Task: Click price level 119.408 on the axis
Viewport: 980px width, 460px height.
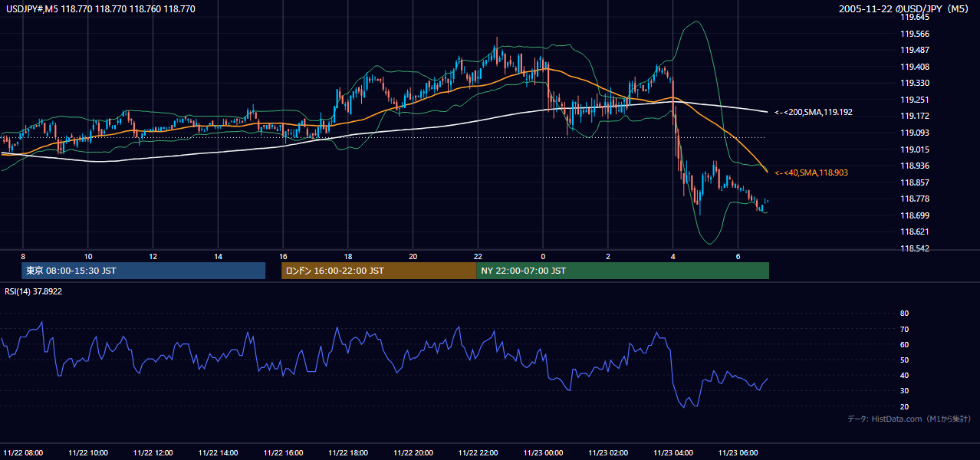Action: click(x=916, y=67)
